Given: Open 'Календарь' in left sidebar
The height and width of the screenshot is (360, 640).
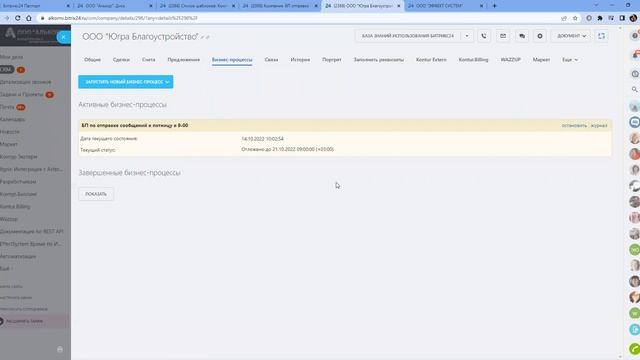Looking at the screenshot, I should [12, 119].
